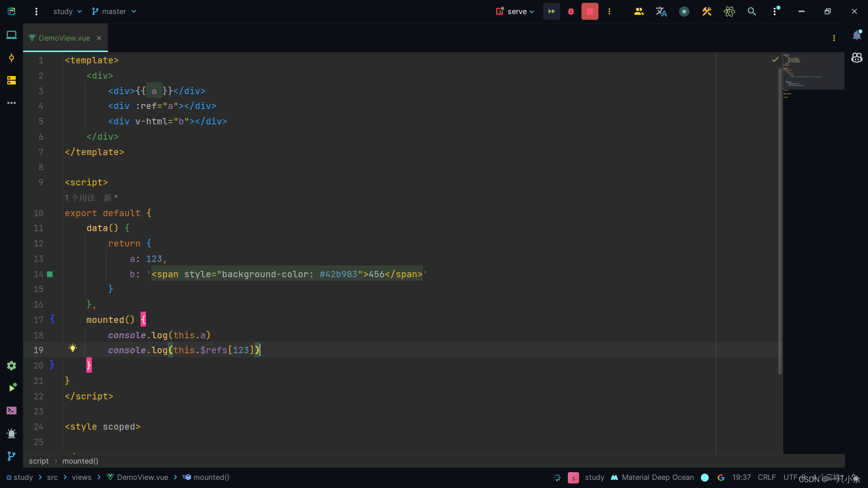Click 'mounted()' in bottom navigation bar

click(206, 477)
